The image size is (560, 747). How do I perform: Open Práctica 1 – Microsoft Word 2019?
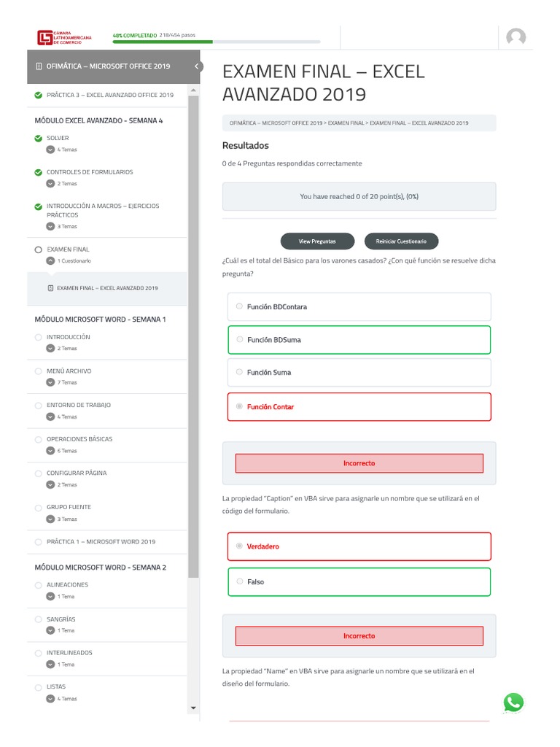click(101, 542)
